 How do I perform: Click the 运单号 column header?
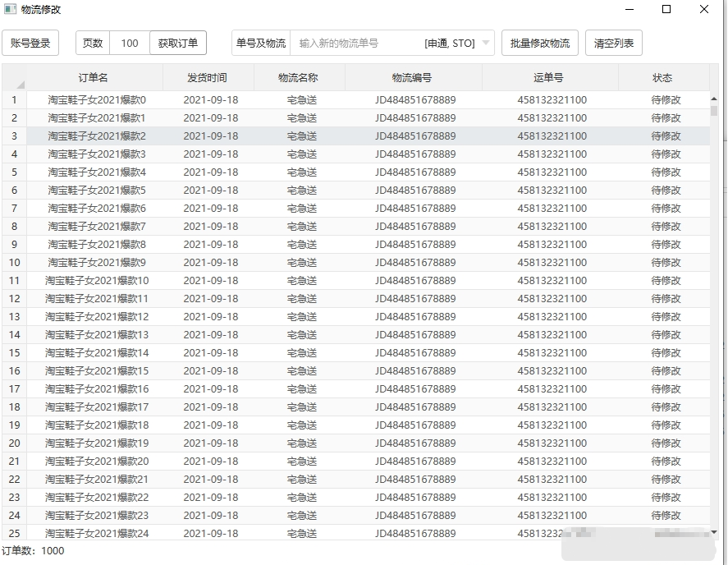click(549, 78)
